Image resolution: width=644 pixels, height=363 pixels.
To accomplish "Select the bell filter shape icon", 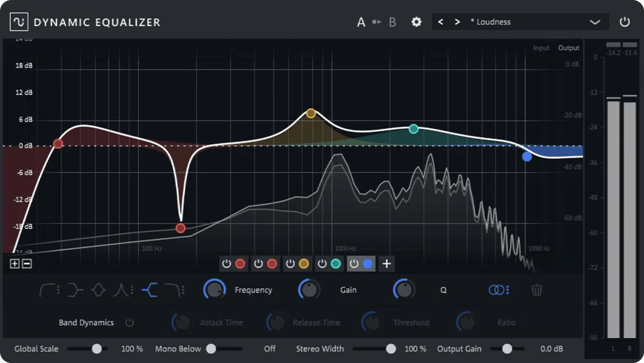I will pyautogui.click(x=98, y=290).
